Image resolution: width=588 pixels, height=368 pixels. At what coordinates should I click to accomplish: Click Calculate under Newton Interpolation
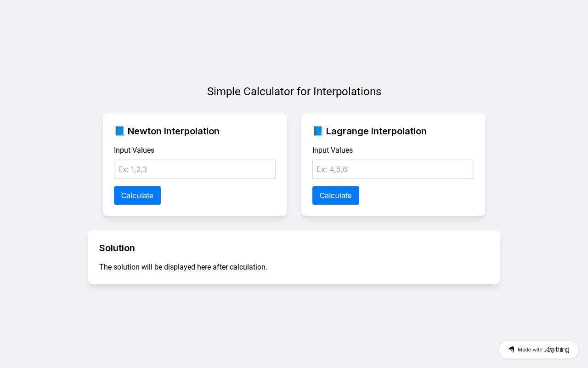(x=137, y=195)
